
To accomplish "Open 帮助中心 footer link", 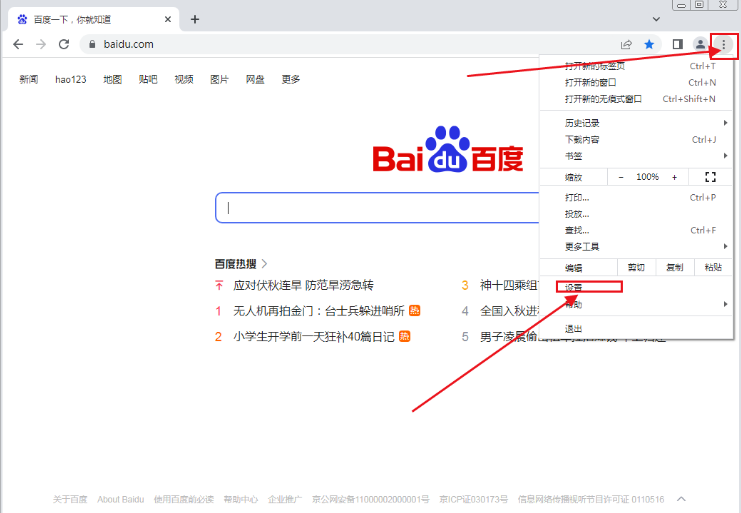I will 241,499.
